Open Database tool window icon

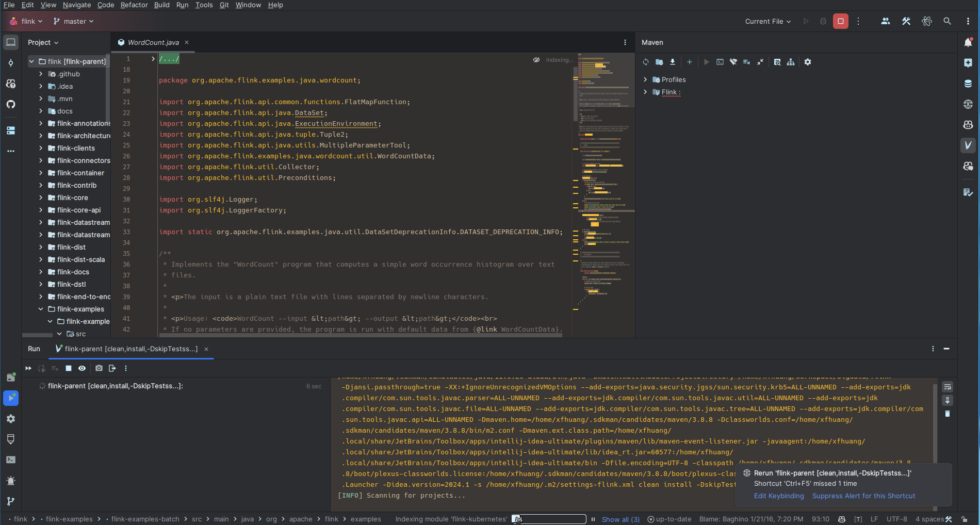coord(968,84)
